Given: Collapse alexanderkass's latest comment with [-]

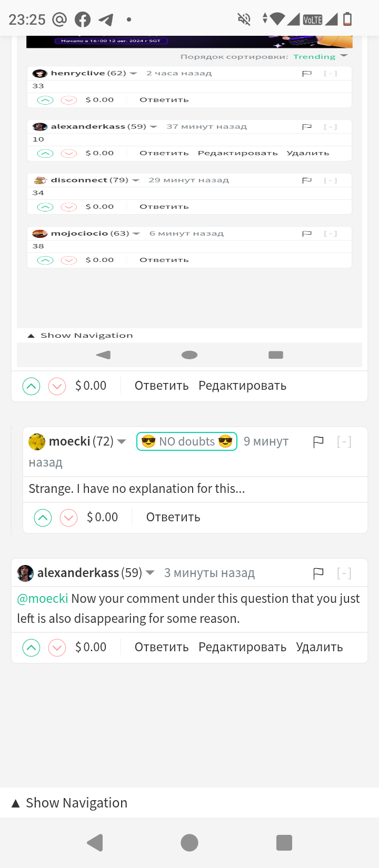Looking at the screenshot, I should (x=344, y=573).
